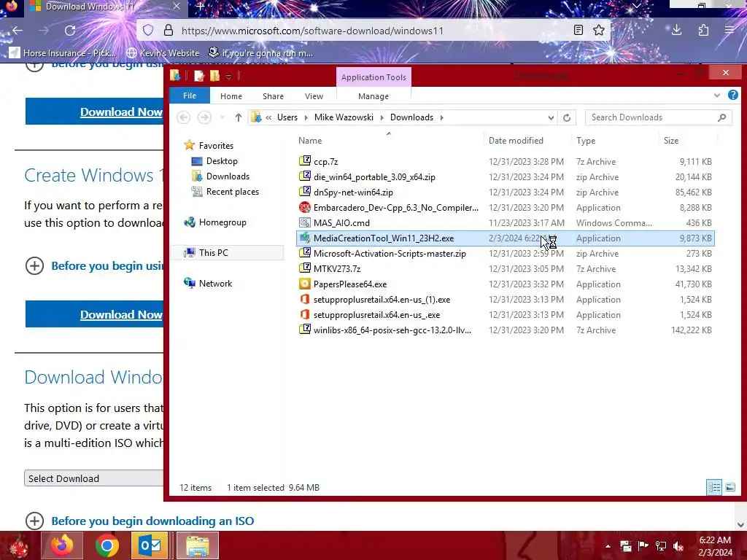747x560 pixels.
Task: Bookmark this page with the star icon
Action: (599, 31)
